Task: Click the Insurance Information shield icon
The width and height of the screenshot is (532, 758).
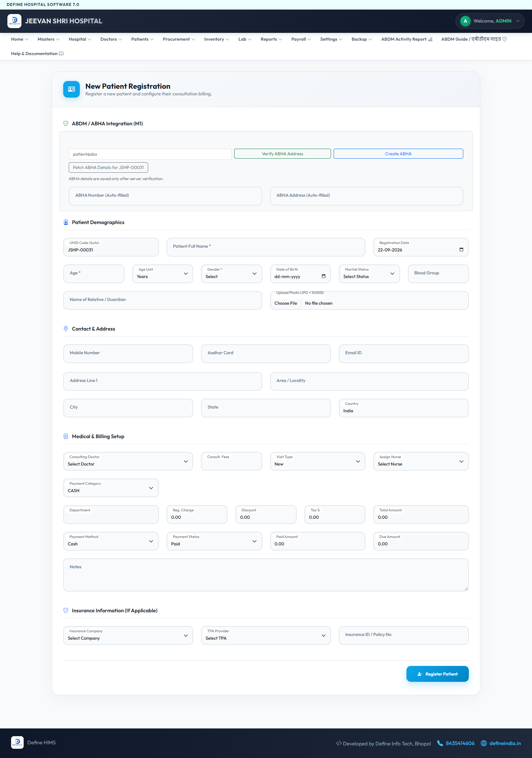Action: 66,610
